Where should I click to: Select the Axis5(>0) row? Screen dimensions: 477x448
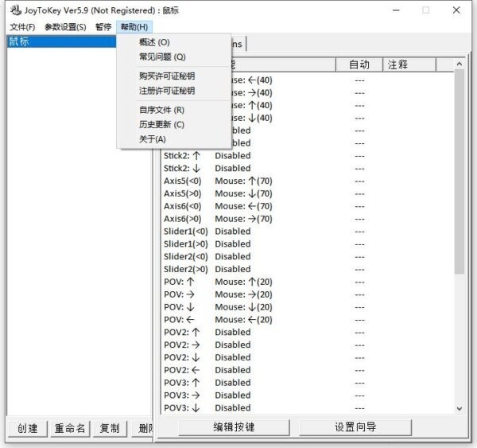[307, 193]
